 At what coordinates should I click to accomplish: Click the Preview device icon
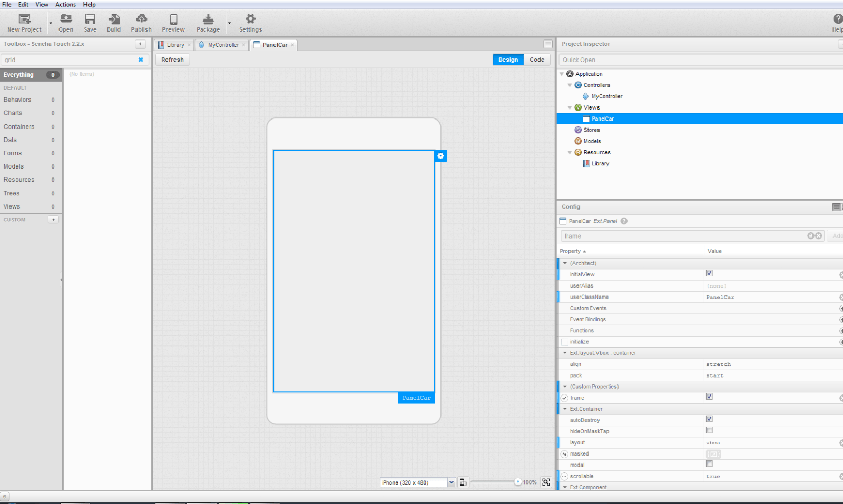173,19
